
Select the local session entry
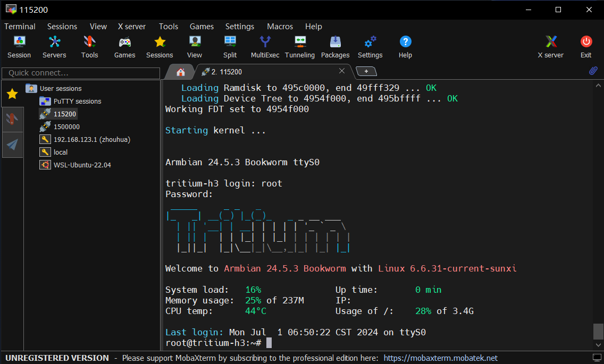[x=54, y=152]
